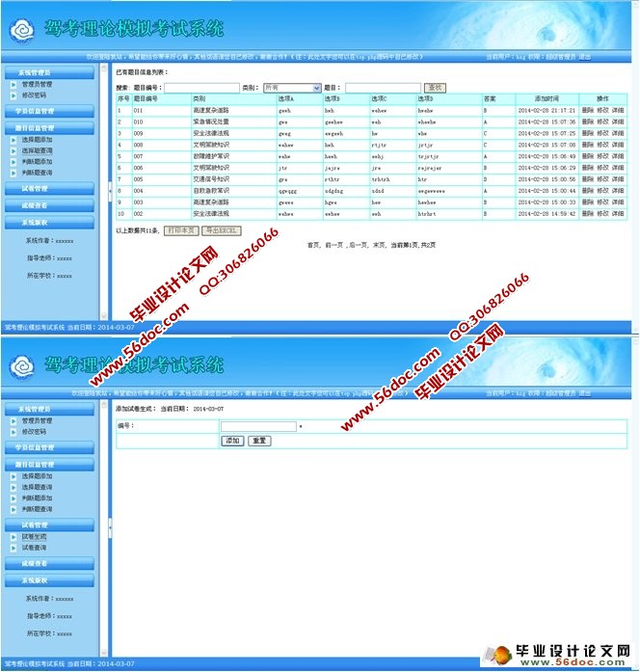Open the 类别 dropdown showing 所有
This screenshot has width=640, height=672.
pyautogui.click(x=292, y=88)
